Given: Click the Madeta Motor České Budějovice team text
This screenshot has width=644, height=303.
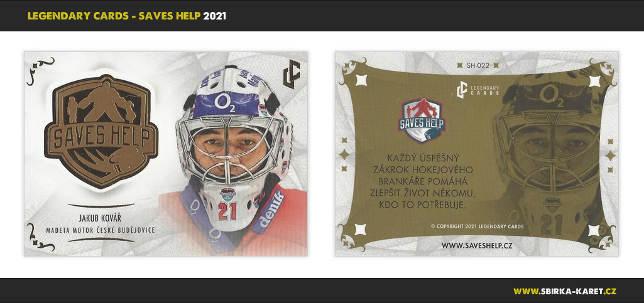Looking at the screenshot, I should [x=101, y=230].
